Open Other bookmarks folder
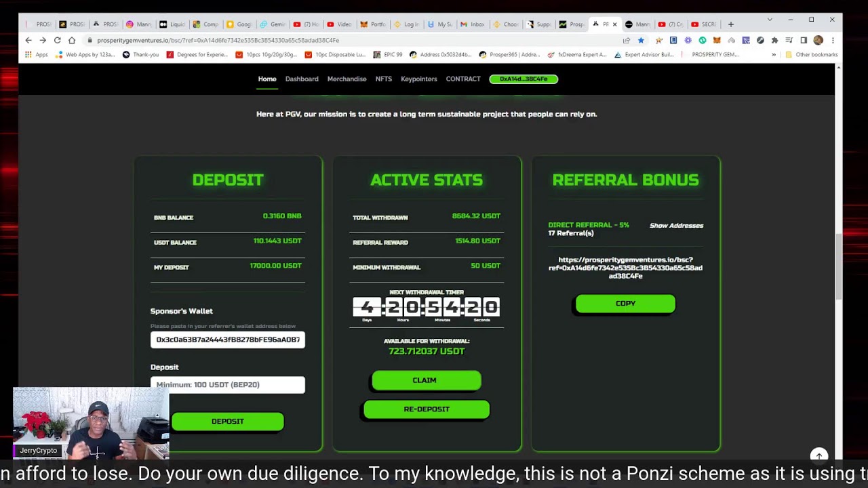 [x=812, y=54]
